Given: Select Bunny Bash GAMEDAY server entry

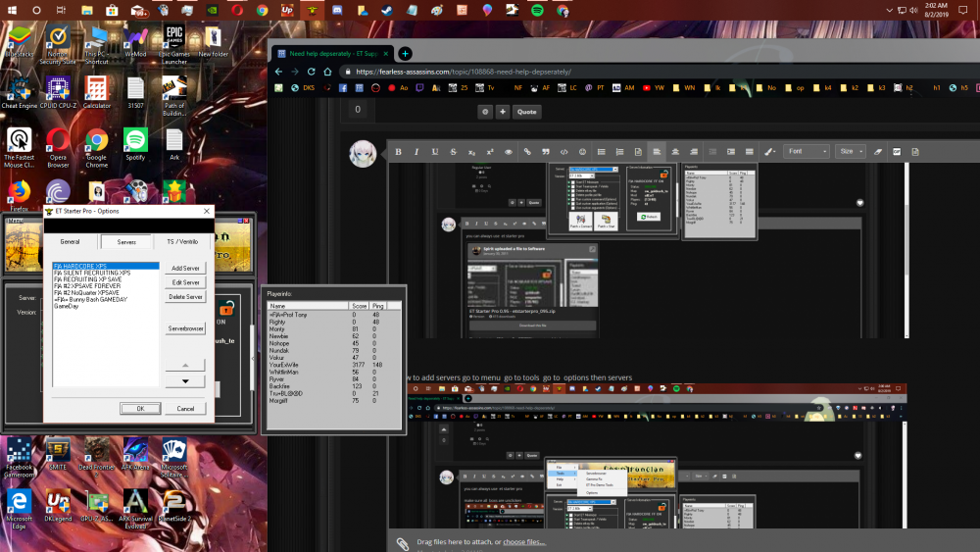Looking at the screenshot, I should [x=90, y=299].
